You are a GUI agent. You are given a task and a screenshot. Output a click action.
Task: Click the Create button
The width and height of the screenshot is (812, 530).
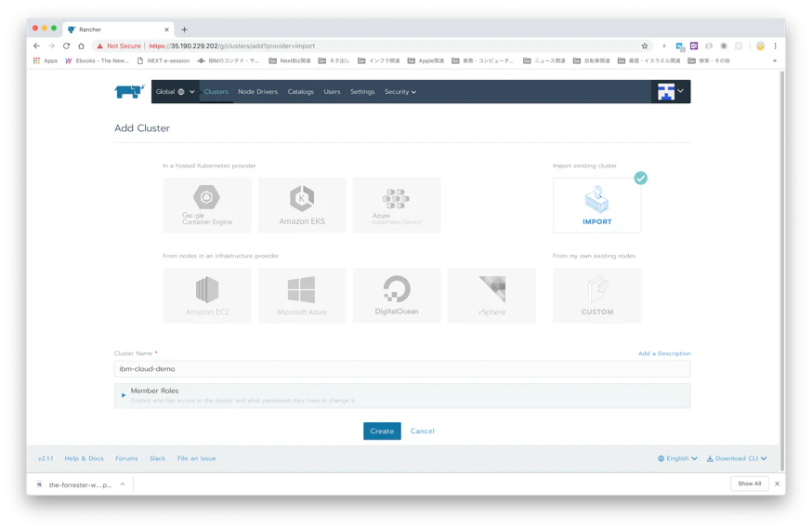pyautogui.click(x=382, y=431)
